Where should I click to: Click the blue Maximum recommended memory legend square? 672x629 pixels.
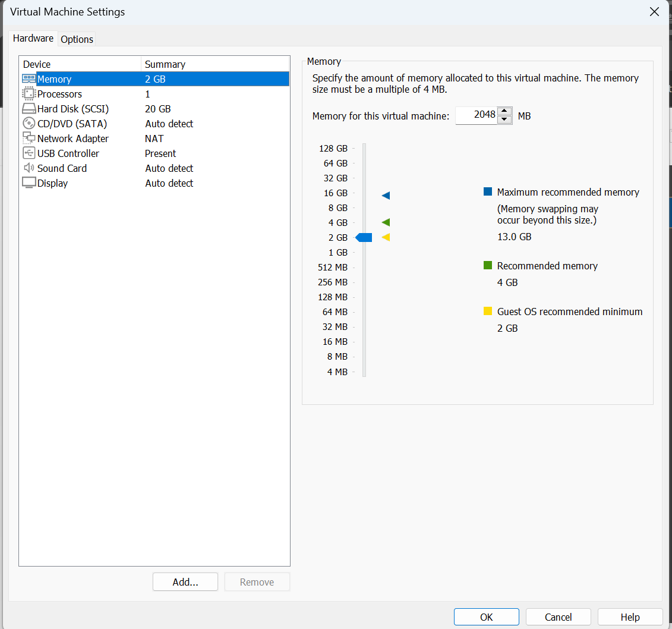click(x=488, y=191)
